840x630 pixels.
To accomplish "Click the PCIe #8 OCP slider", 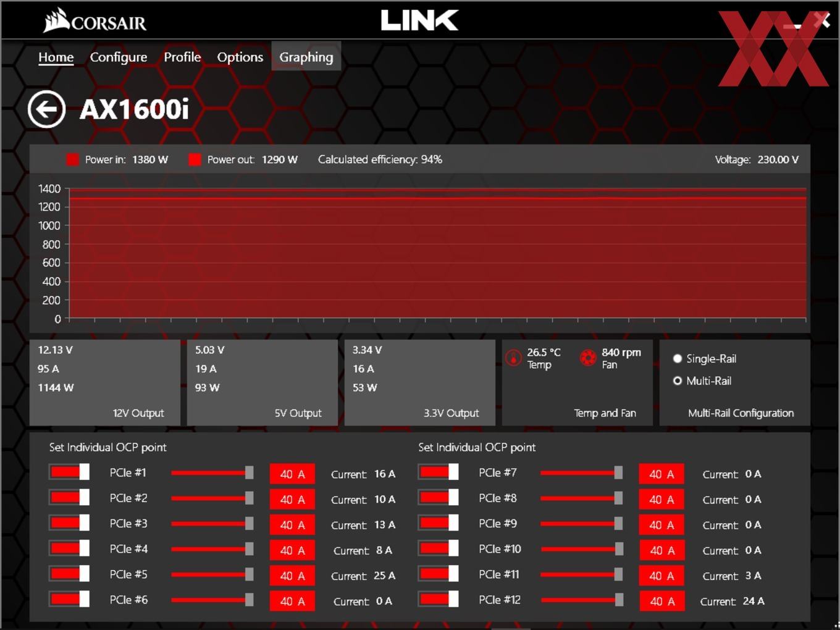I will (582, 498).
